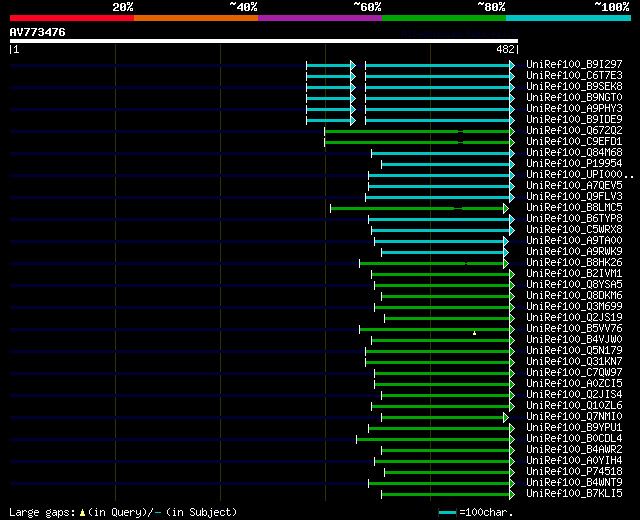Click the yellow query gap marker in B5VV76 row
The image size is (640, 520).
474,333
